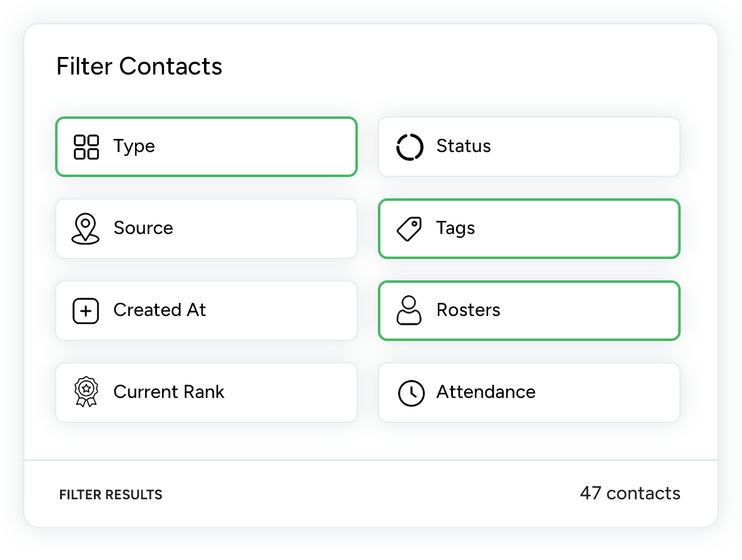Click the plus-square Created At icon
742x560 pixels.
click(x=86, y=311)
